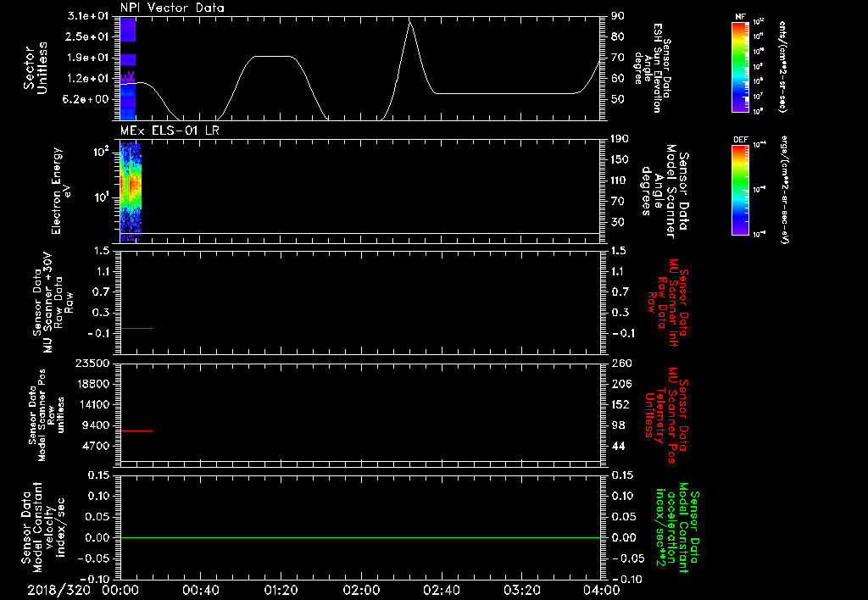Click the 'Model Scanner Angle degrees' axis label
This screenshot has height=600, width=868.
pyautogui.click(x=666, y=192)
